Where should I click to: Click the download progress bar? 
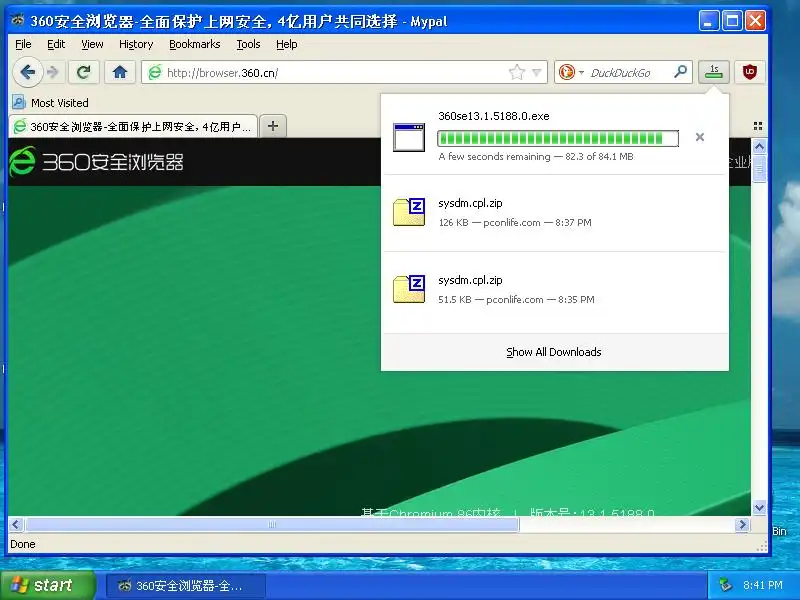[x=558, y=138]
